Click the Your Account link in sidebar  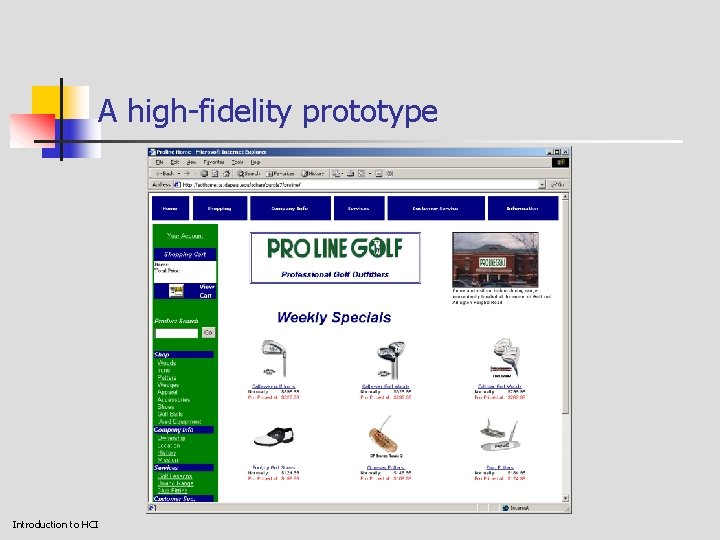point(185,236)
